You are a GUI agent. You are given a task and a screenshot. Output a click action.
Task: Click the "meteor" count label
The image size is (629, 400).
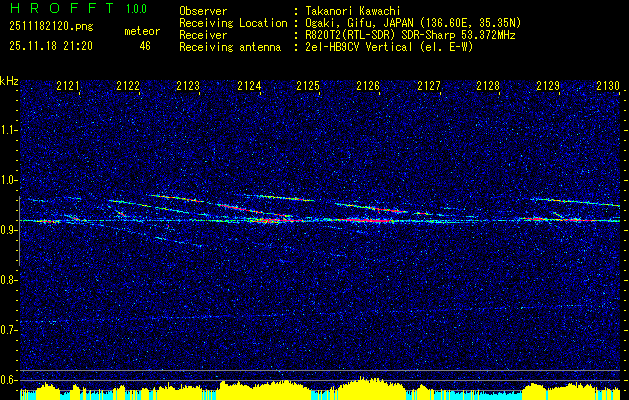pyautogui.click(x=142, y=31)
